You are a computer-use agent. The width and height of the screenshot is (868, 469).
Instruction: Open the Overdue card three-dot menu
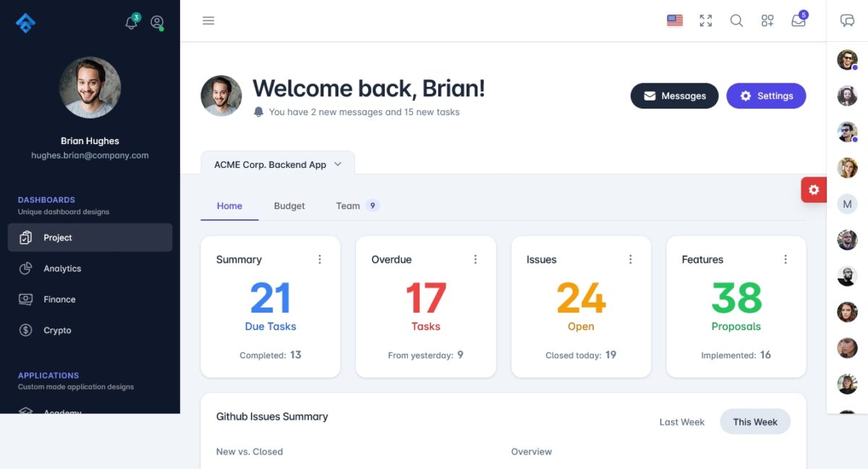pos(475,258)
